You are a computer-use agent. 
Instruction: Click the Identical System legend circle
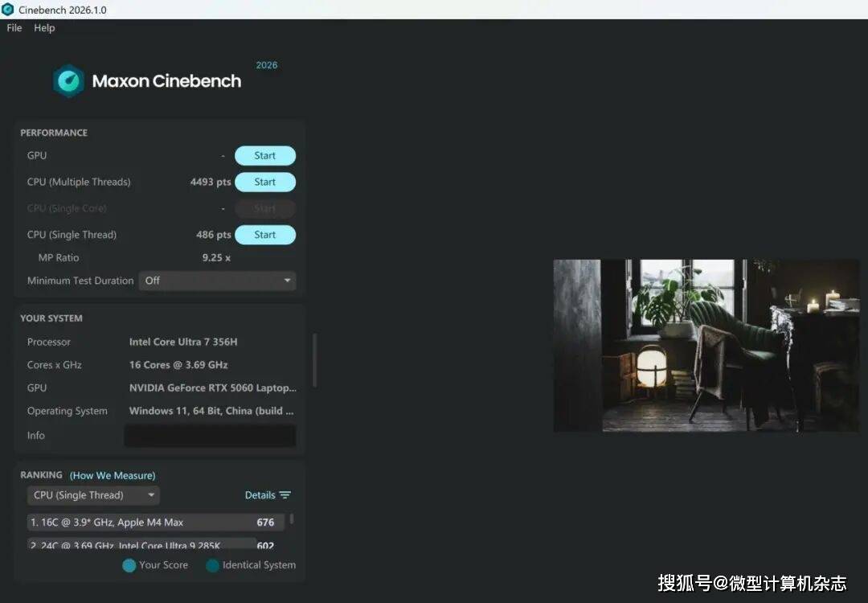212,565
